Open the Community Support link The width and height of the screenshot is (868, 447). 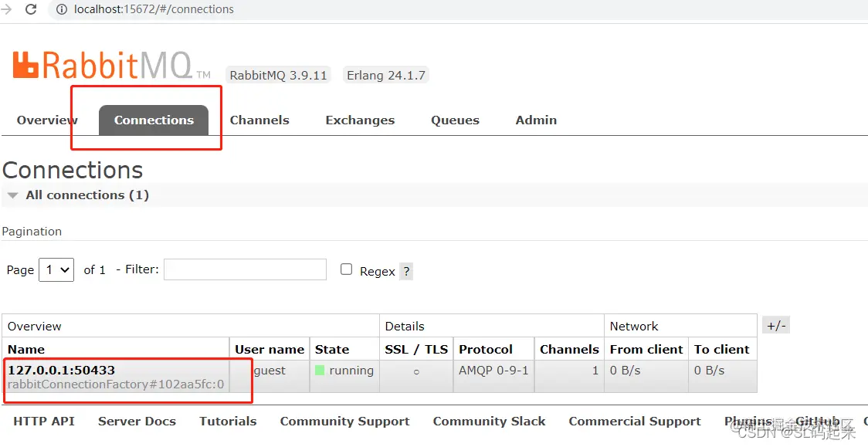[345, 421]
